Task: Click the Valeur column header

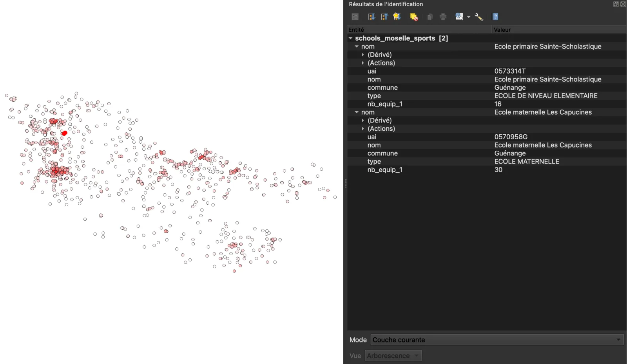Action: [x=559, y=30]
